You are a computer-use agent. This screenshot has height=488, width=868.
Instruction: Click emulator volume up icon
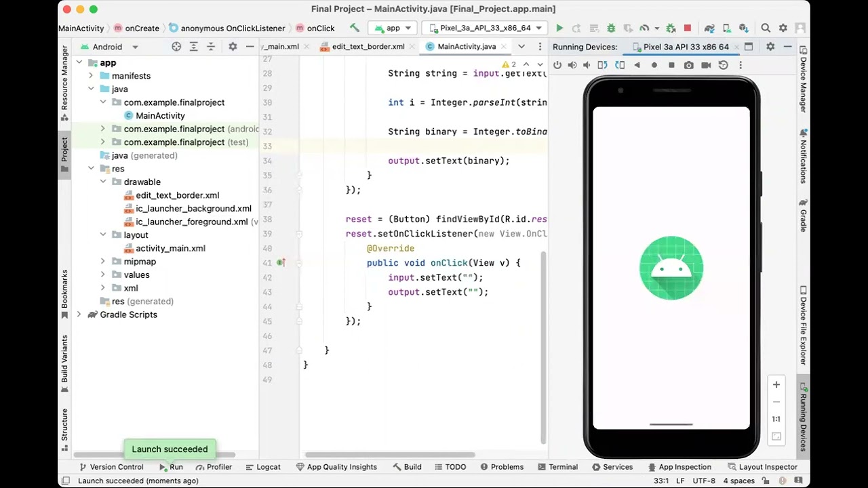(x=572, y=65)
